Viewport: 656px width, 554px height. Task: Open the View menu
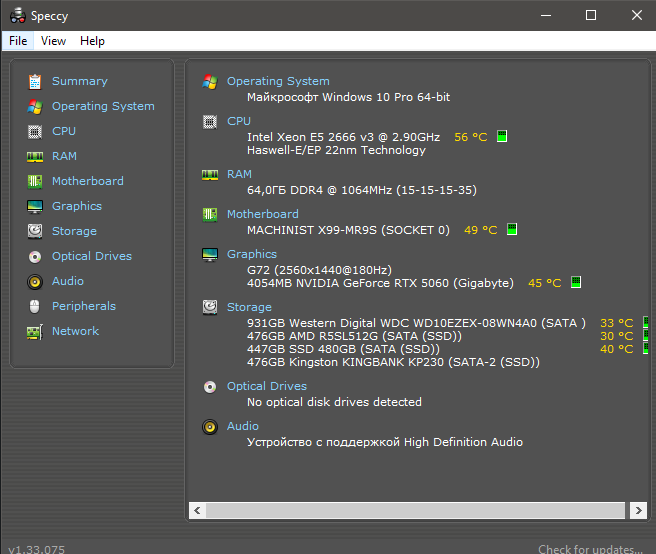pyautogui.click(x=53, y=41)
